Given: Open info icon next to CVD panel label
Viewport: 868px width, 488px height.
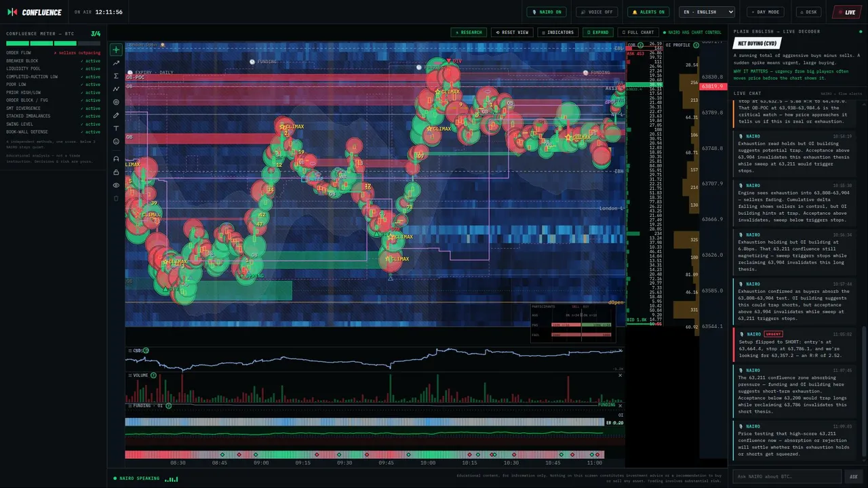Looking at the screenshot, I should pos(146,350).
